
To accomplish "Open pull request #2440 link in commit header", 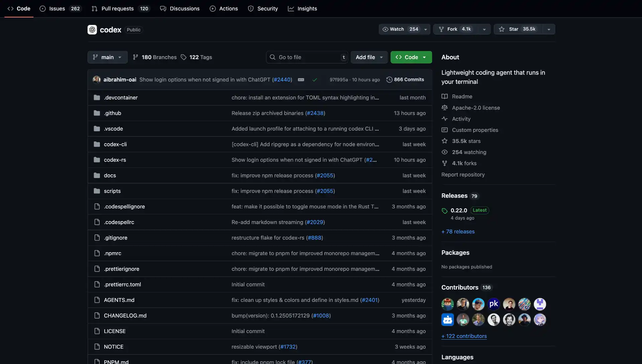I will tap(282, 79).
